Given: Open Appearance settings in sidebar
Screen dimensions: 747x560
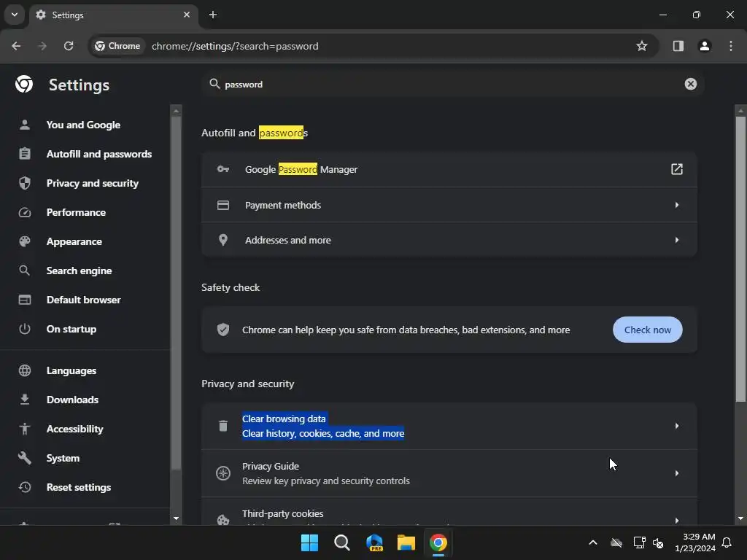Looking at the screenshot, I should point(74,241).
